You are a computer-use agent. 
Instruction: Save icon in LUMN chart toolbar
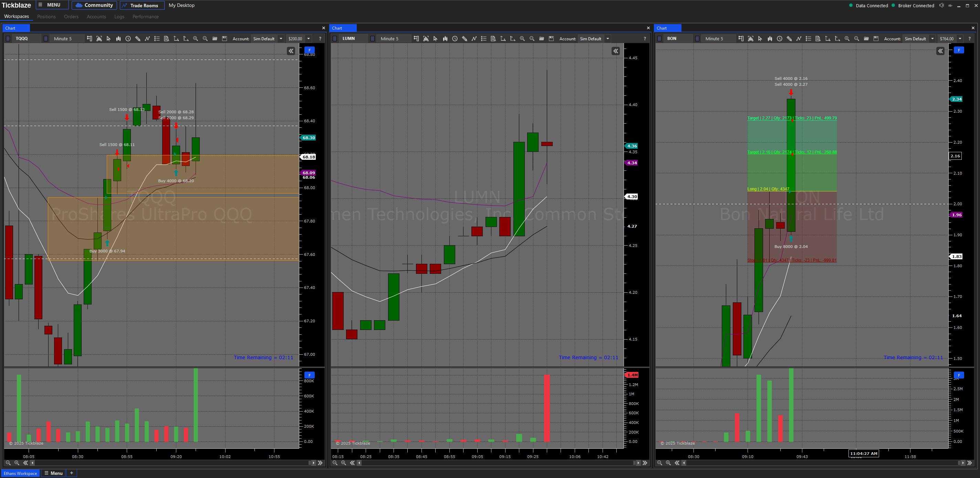coord(551,39)
